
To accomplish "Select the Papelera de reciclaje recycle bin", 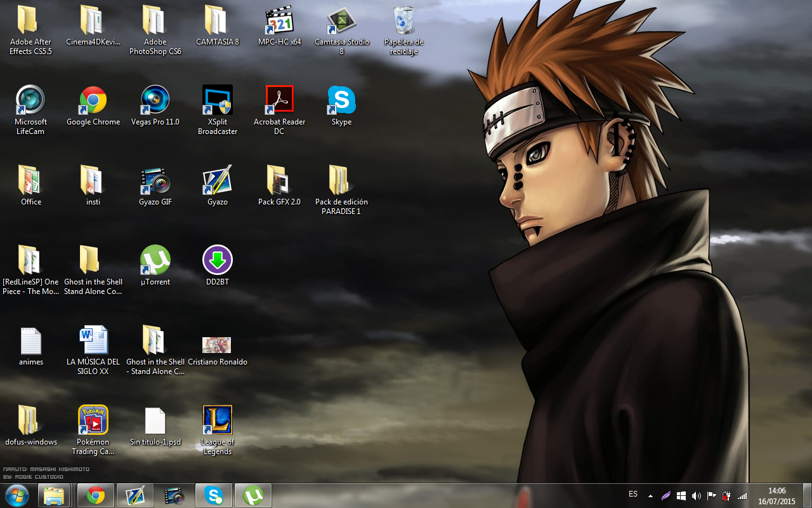I will pyautogui.click(x=403, y=30).
